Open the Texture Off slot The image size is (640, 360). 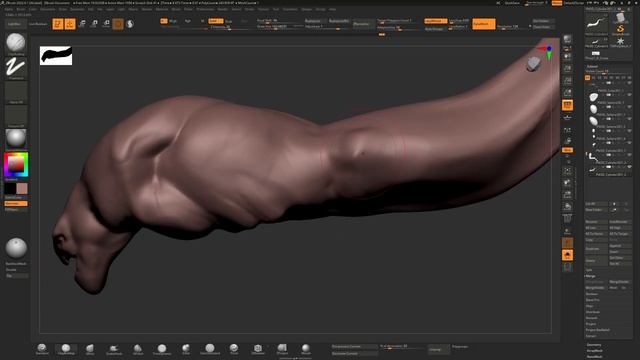(x=16, y=116)
